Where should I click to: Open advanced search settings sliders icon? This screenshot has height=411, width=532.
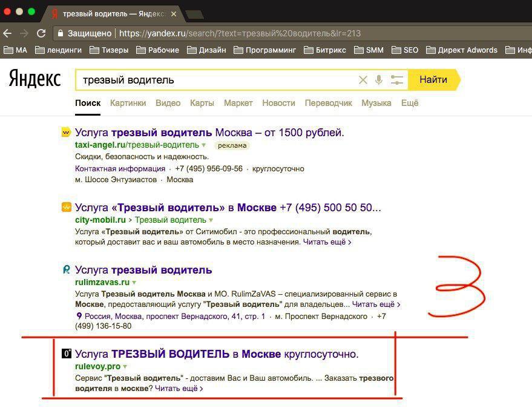coord(396,80)
